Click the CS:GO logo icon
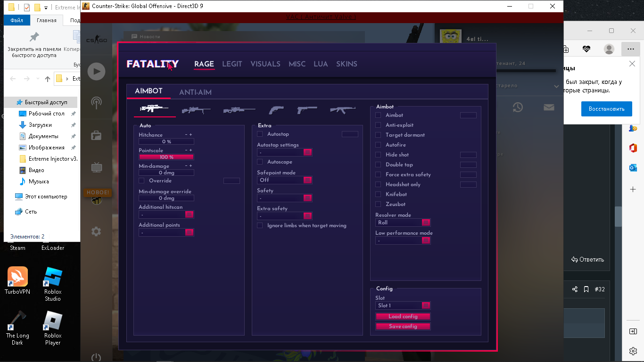This screenshot has width=644, height=362. tap(96, 40)
